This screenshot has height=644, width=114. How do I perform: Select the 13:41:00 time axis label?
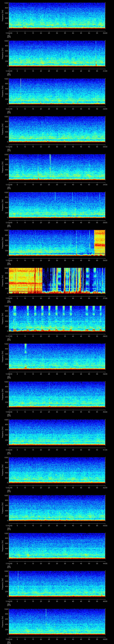9,487
